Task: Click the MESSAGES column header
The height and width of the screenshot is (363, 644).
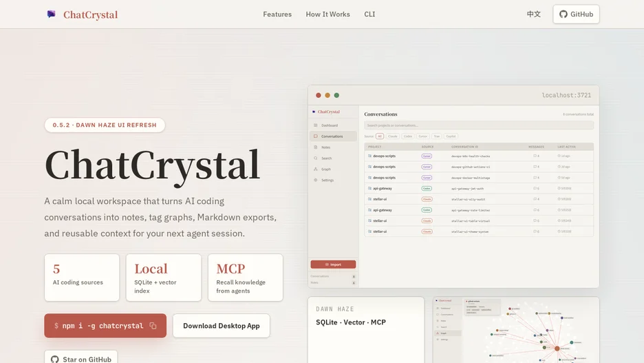Action: point(536,147)
